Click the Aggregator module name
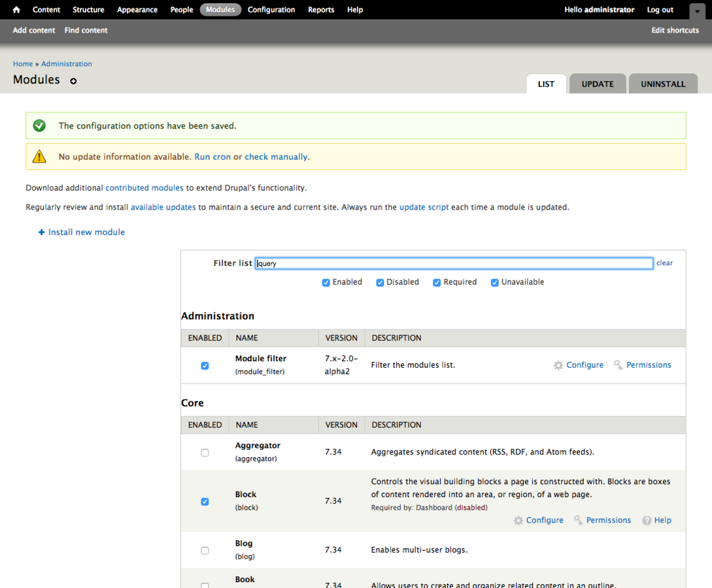712x588 pixels. (x=258, y=446)
